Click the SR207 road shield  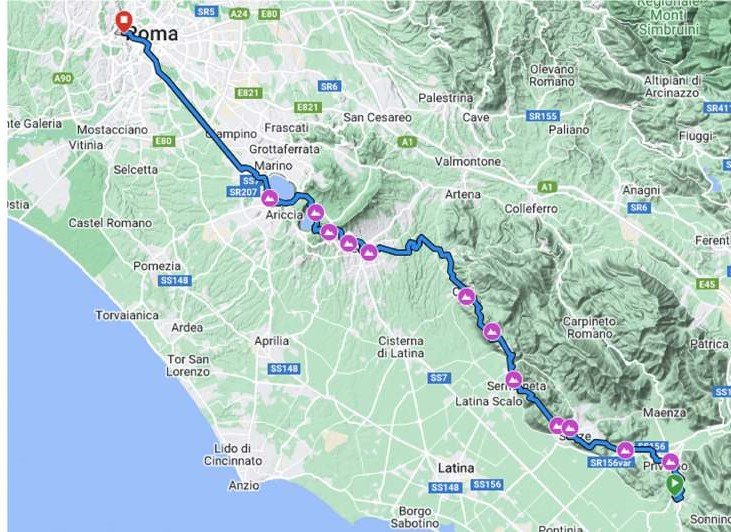coord(243,192)
